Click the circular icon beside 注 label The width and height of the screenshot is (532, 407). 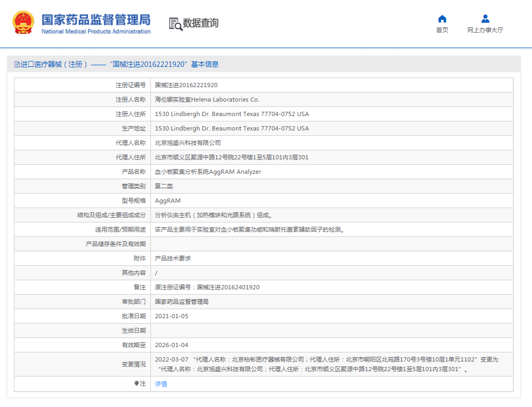pyautogui.click(x=138, y=384)
